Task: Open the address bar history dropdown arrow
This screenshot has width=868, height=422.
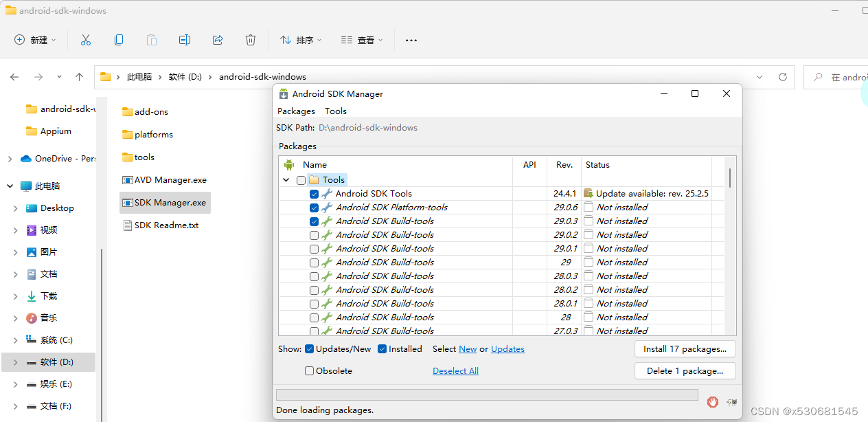Action: tap(759, 77)
